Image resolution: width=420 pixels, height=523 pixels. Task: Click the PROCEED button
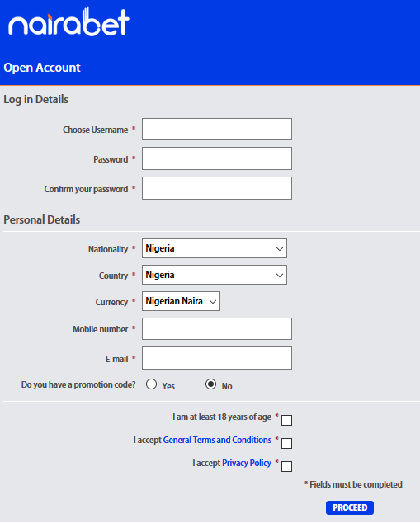click(x=350, y=507)
